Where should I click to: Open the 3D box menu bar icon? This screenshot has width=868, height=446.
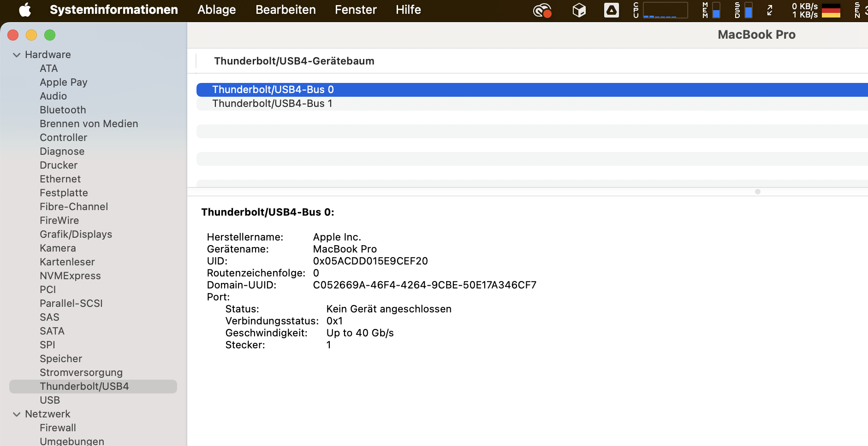[579, 10]
